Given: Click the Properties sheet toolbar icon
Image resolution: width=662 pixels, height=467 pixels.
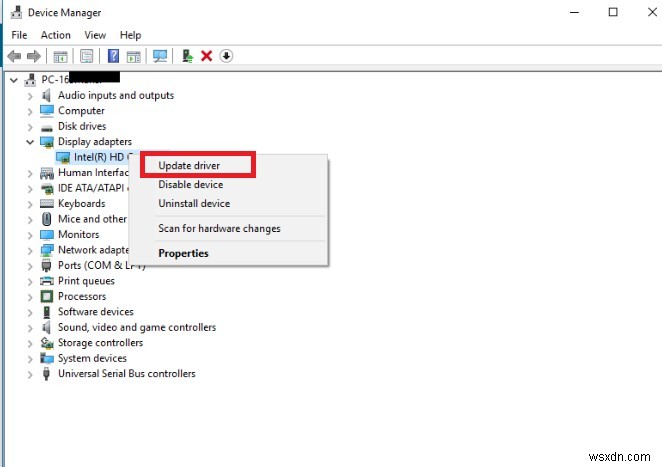Looking at the screenshot, I should pyautogui.click(x=87, y=56).
